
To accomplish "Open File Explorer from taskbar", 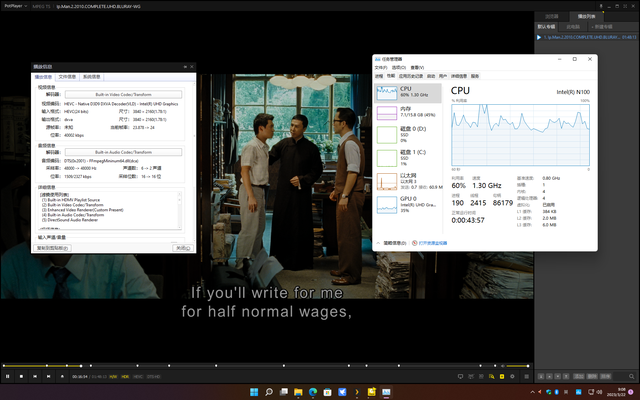I will pos(298,392).
